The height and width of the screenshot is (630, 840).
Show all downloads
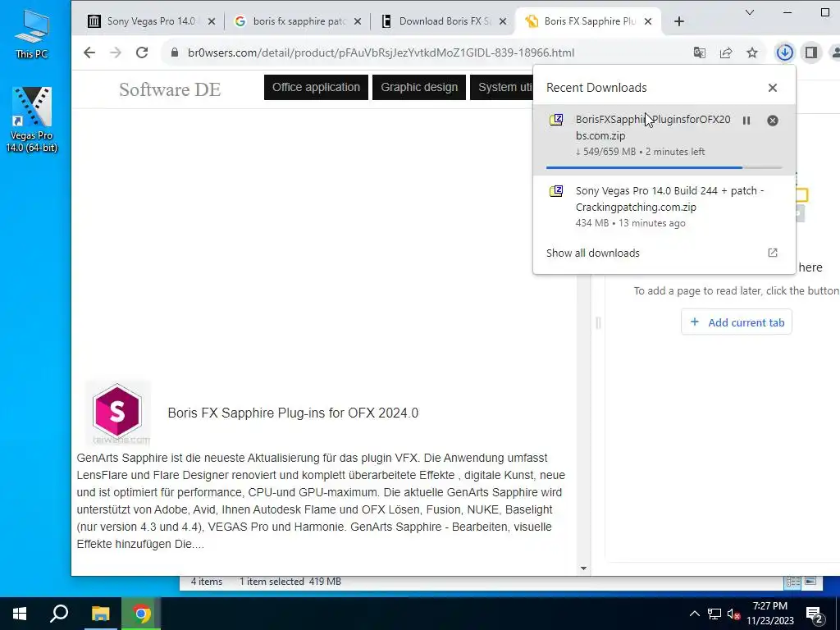point(592,253)
